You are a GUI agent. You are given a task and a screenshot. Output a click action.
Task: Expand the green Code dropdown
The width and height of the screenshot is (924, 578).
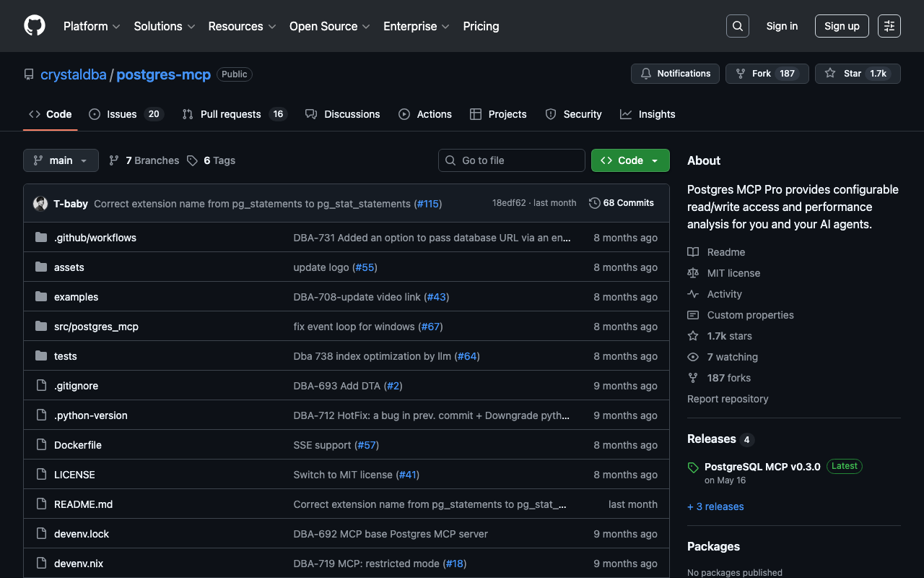click(x=629, y=160)
